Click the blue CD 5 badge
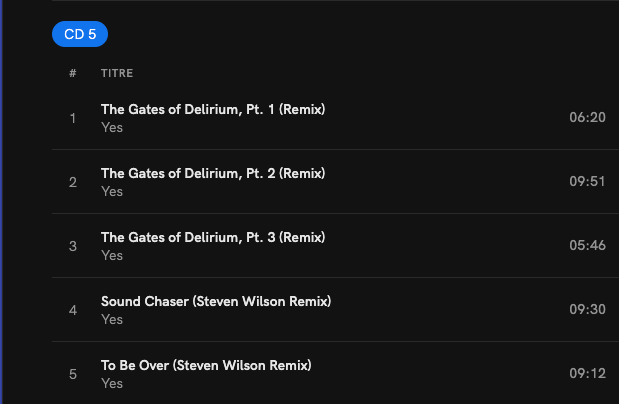The height and width of the screenshot is (404, 619). [80, 34]
